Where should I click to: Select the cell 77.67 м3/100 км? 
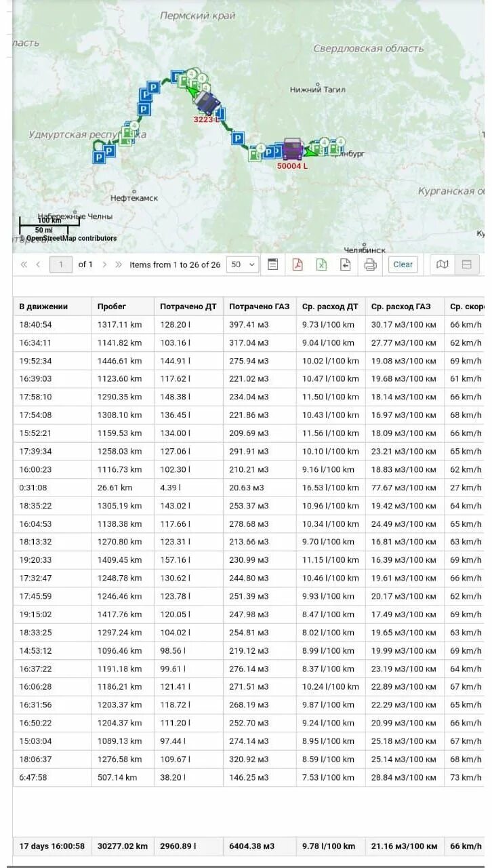405,488
